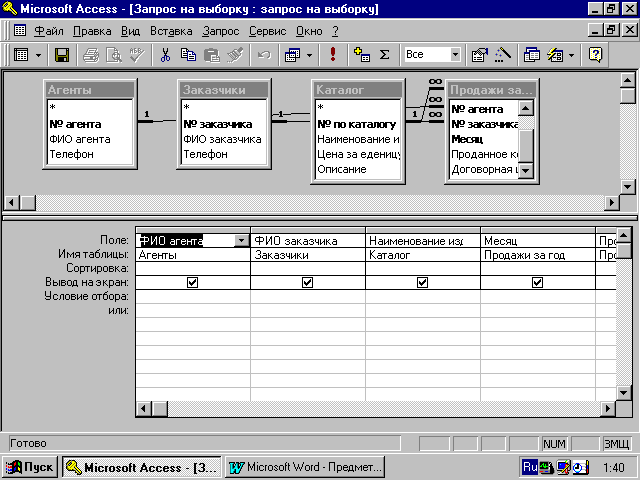
Task: Save the query with the floppy icon
Action: pos(62,55)
